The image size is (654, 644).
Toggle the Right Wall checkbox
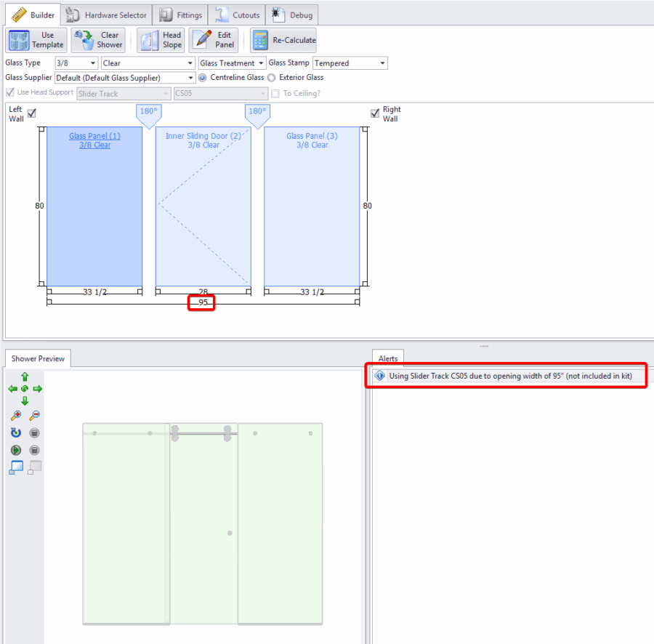(x=375, y=113)
